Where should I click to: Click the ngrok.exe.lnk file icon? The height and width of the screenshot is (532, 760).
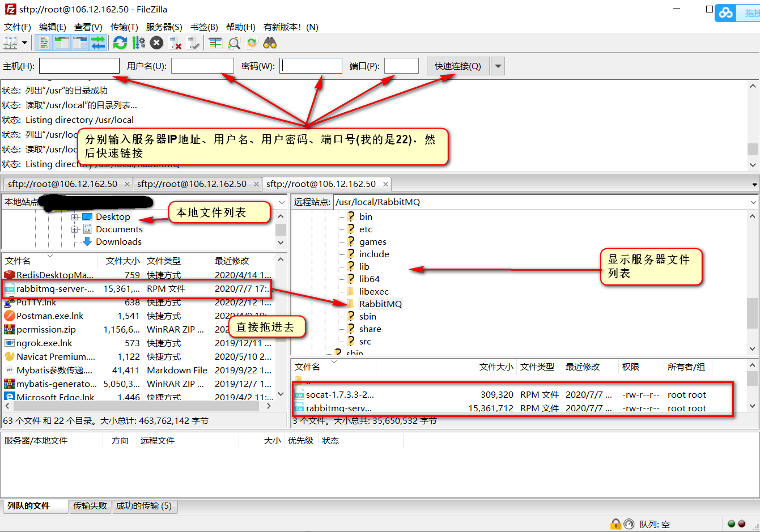pyautogui.click(x=10, y=343)
